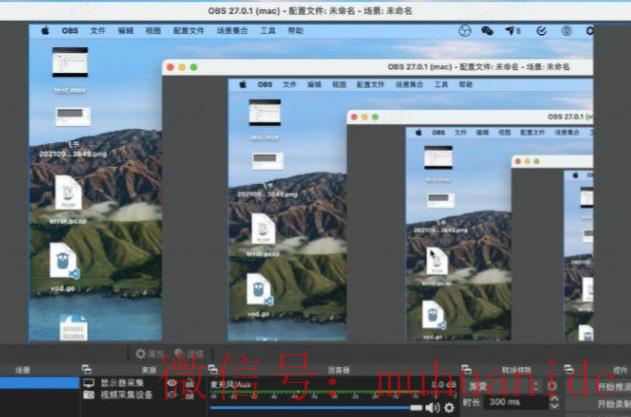Pop out the Sources dock icon
The image size is (631, 417).
87,369
